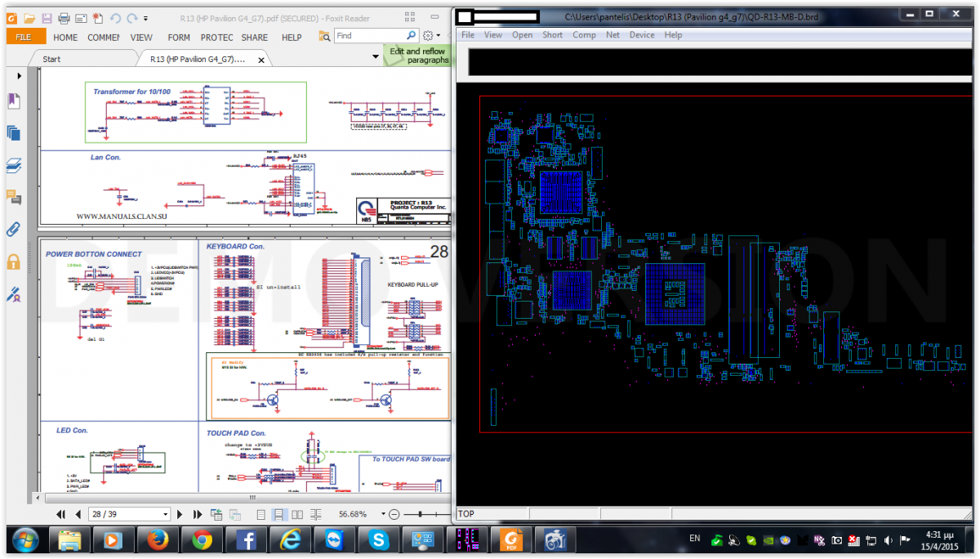The image size is (980, 559).
Task: Click the zoom slider handle
Action: click(420, 514)
